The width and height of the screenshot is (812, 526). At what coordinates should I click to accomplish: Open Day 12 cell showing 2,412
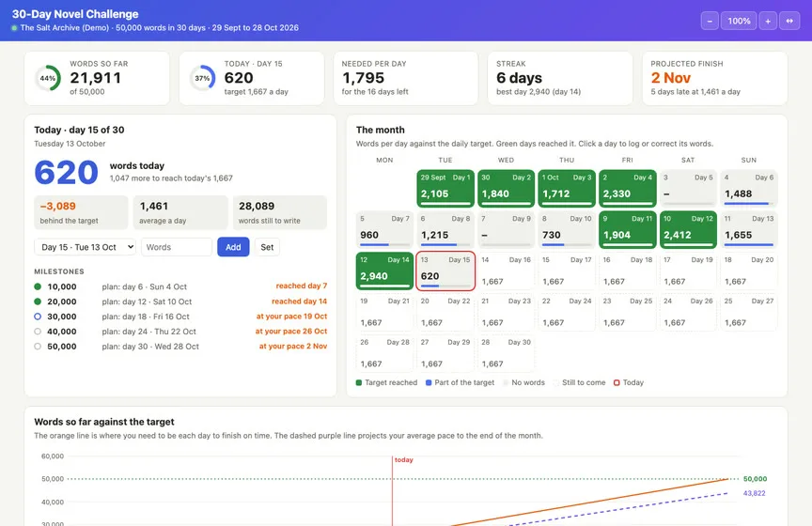(688, 229)
